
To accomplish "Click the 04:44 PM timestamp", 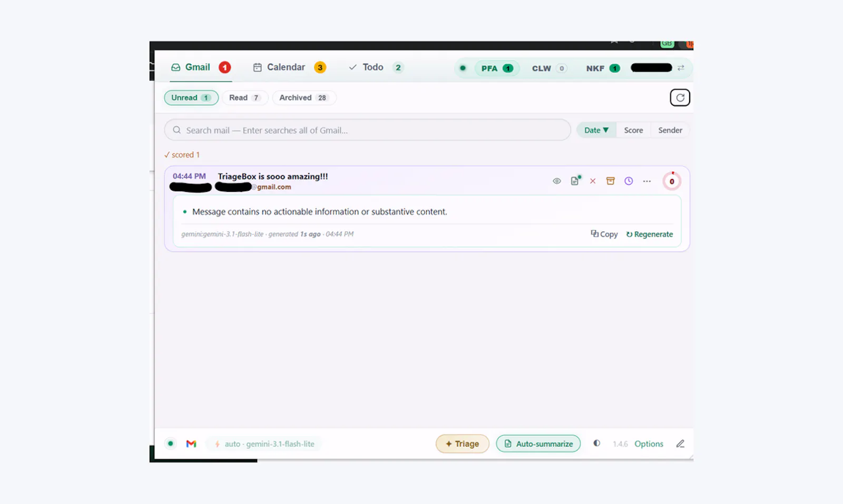I will coord(189,176).
